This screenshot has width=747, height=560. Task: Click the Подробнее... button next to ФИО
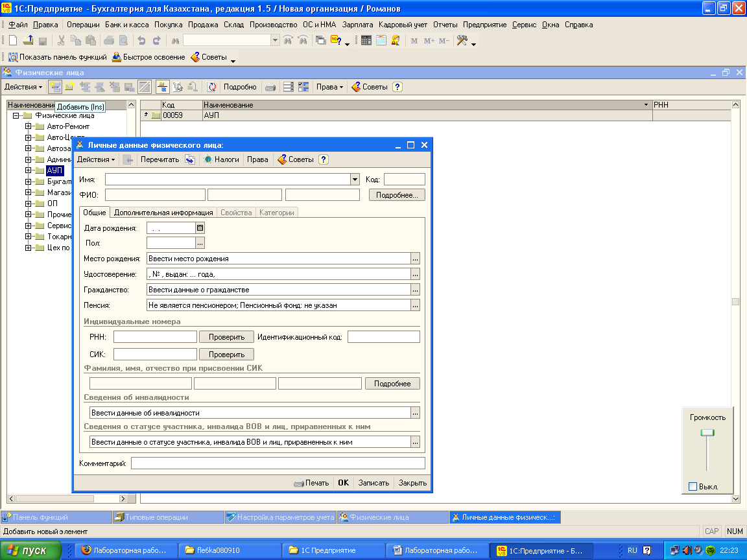(397, 195)
